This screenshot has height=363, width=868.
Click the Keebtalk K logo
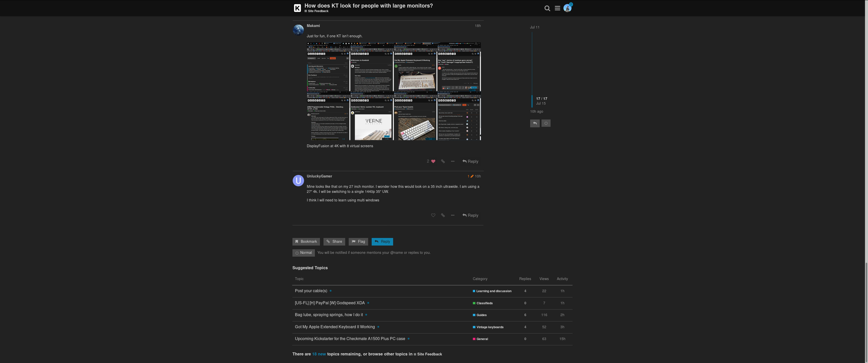tap(297, 8)
